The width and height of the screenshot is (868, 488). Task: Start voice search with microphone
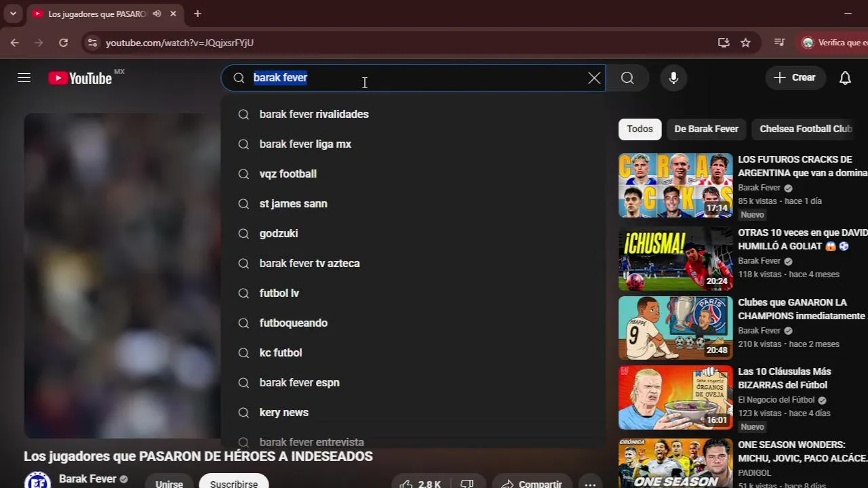coord(673,78)
